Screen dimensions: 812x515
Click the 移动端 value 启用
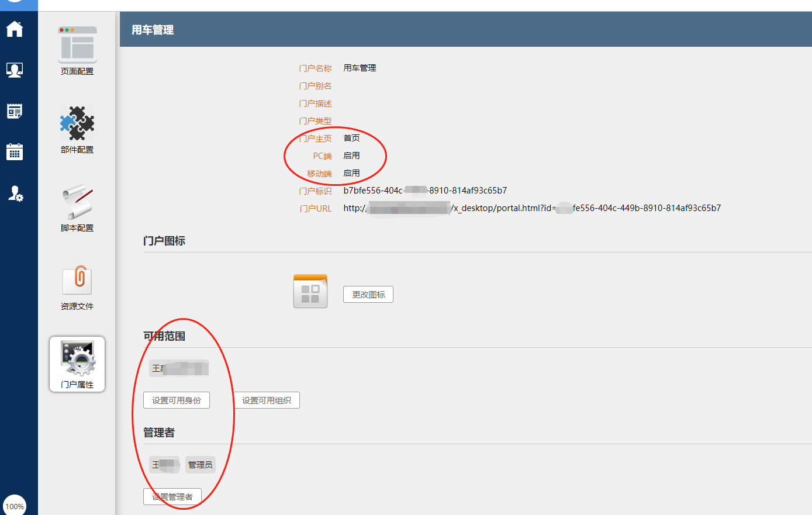coord(351,173)
